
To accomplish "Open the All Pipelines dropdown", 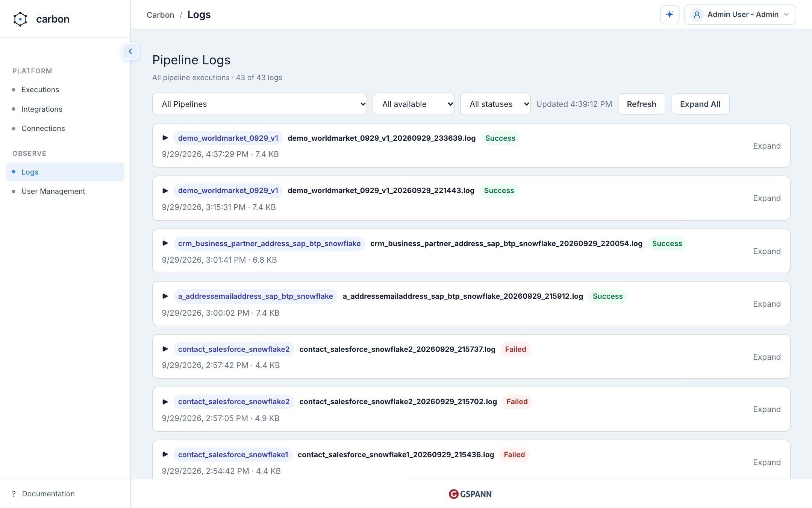I will (259, 104).
